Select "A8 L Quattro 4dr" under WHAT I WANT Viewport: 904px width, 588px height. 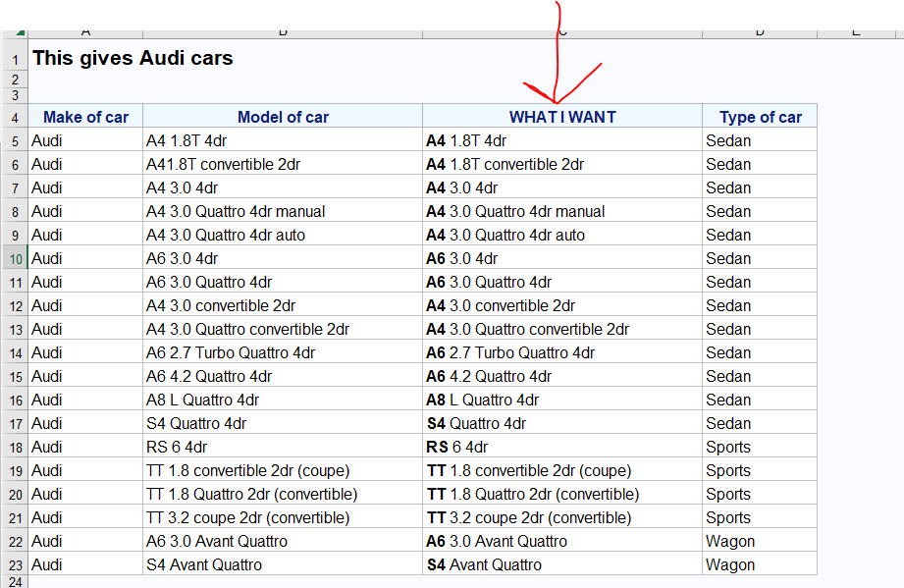pos(482,401)
